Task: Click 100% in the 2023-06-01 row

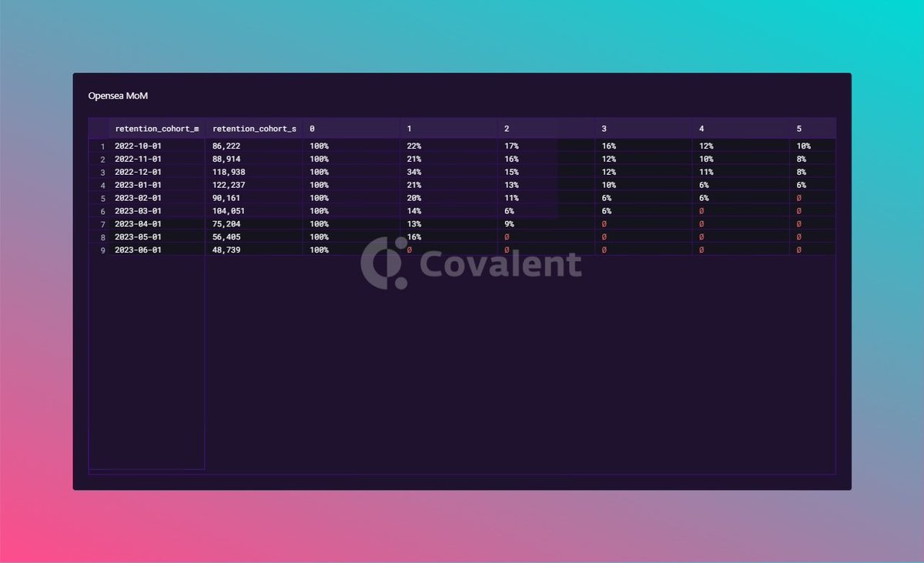Action: pos(319,250)
